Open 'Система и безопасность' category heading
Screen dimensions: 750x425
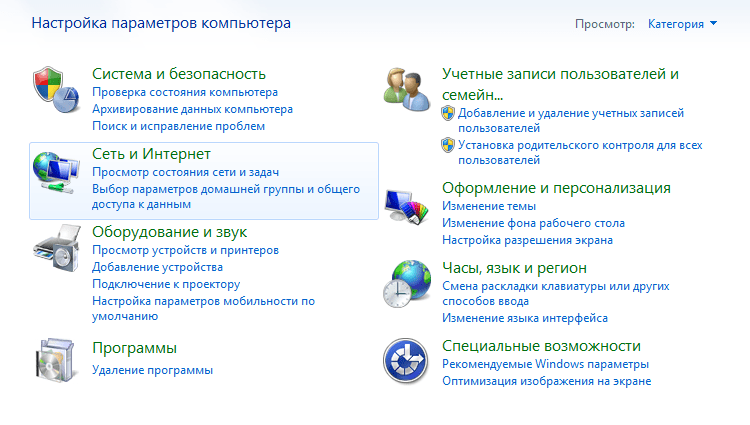[x=179, y=74]
